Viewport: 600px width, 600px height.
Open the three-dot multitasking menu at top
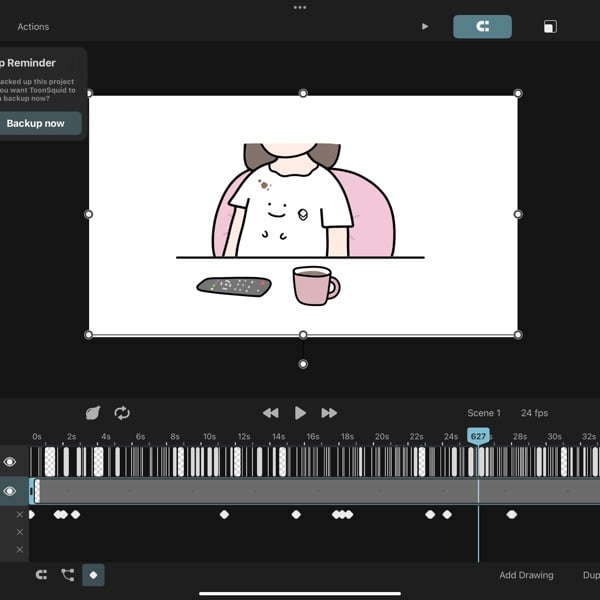click(x=300, y=7)
